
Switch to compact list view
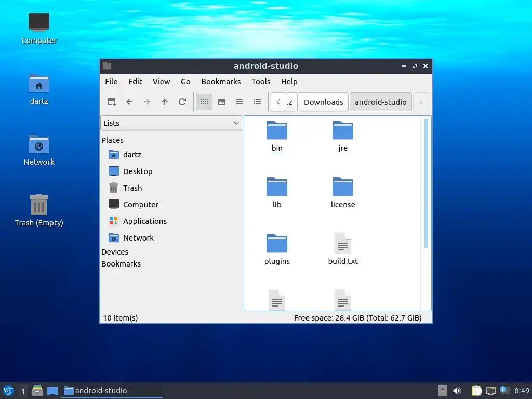(x=240, y=102)
